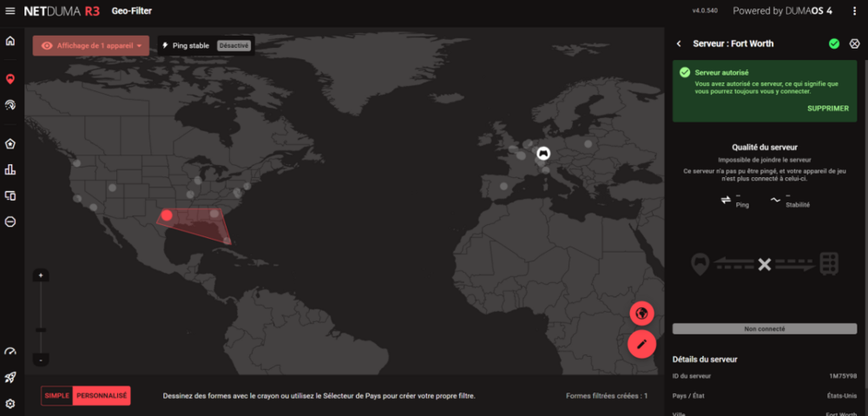This screenshot has width=868, height=416.
Task: Open the speedometer icon in sidebar
Action: [x=10, y=352]
